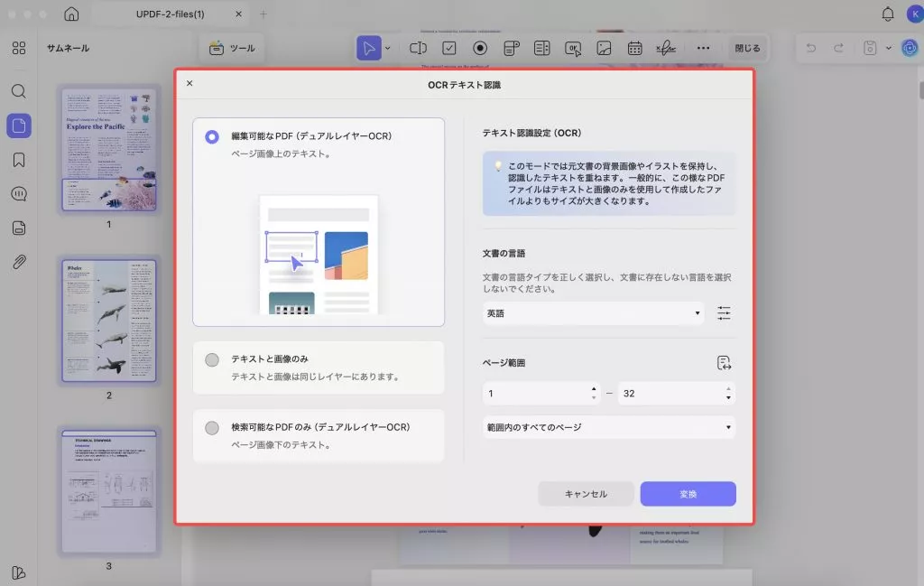Click the undo arrow icon
This screenshot has height=586, width=924.
(x=811, y=48)
